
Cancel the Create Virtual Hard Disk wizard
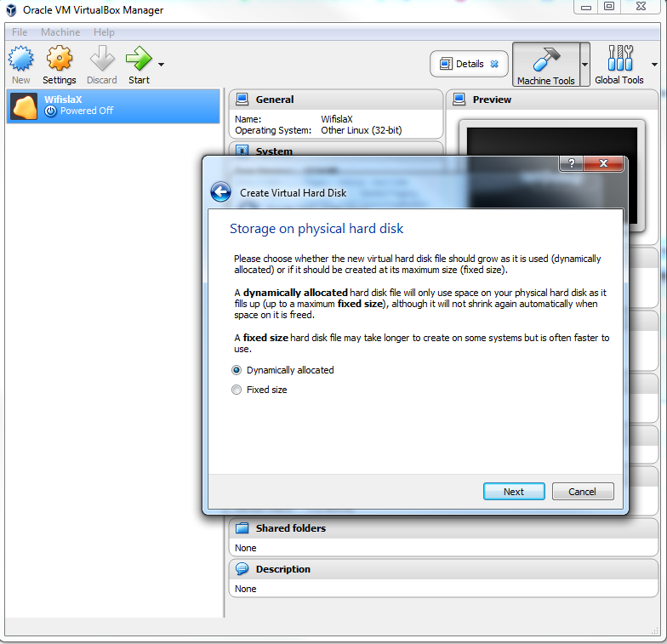[x=582, y=492]
